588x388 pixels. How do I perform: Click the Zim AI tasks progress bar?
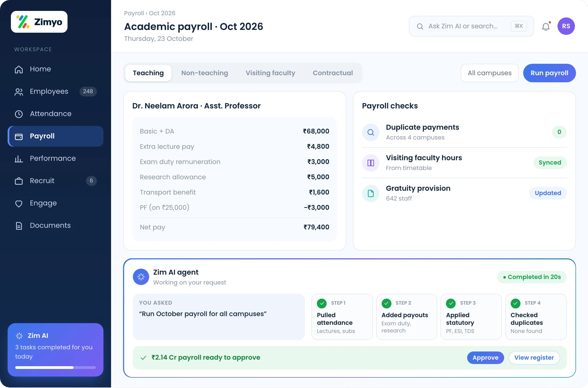pyautogui.click(x=56, y=368)
